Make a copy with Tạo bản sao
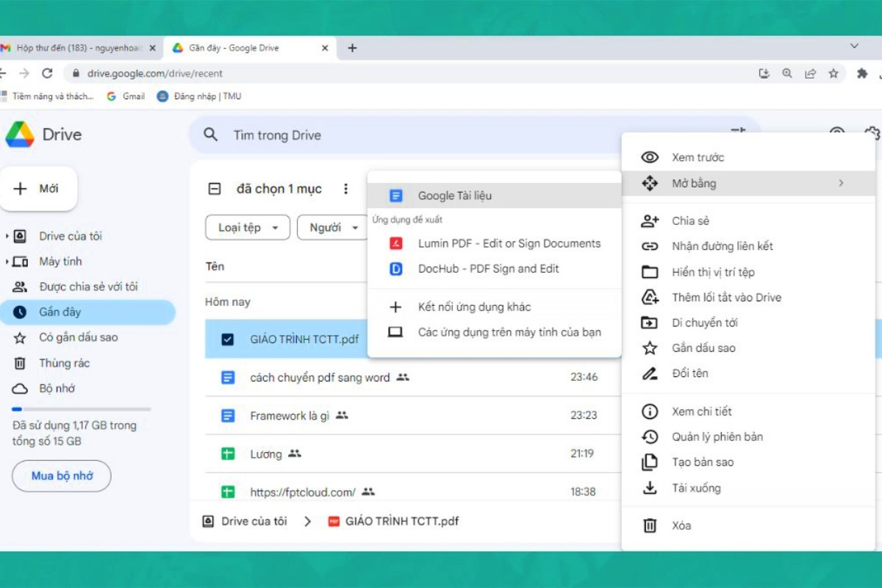Screen dimensions: 882x588 pyautogui.click(x=748, y=462)
